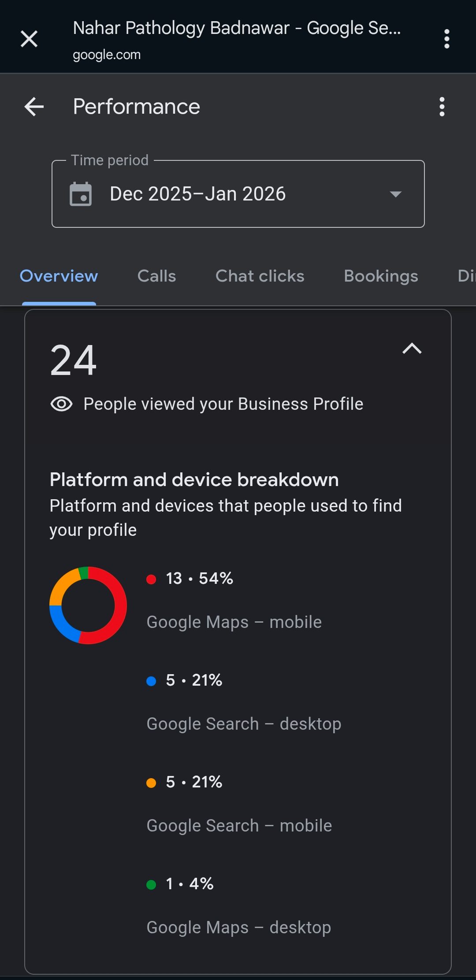Select the Bookings tab
The width and height of the screenshot is (476, 980).
[x=381, y=276]
